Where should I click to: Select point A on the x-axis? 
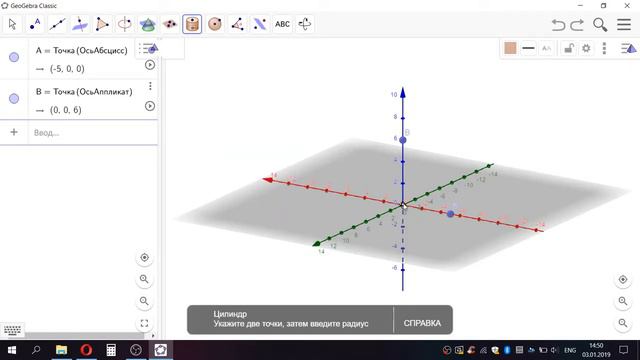[450, 214]
